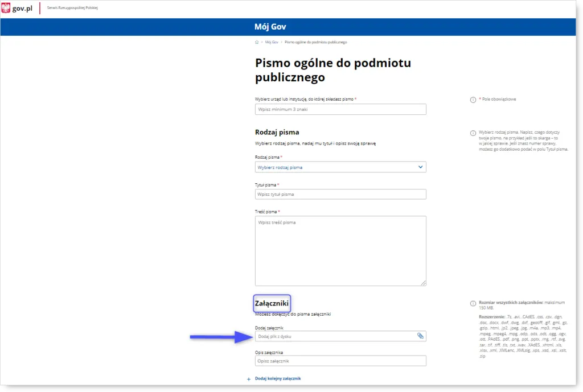Viewport: 583px width, 392px height.
Task: Click text Wybierz rodzaj pisma, nadaj mu tytuł
Action: click(x=315, y=143)
